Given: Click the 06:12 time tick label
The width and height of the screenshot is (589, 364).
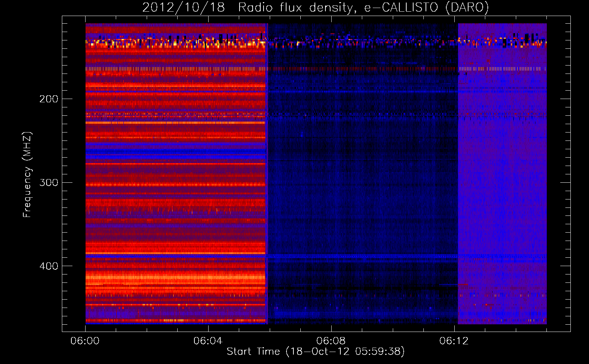Looking at the screenshot, I should (454, 341).
